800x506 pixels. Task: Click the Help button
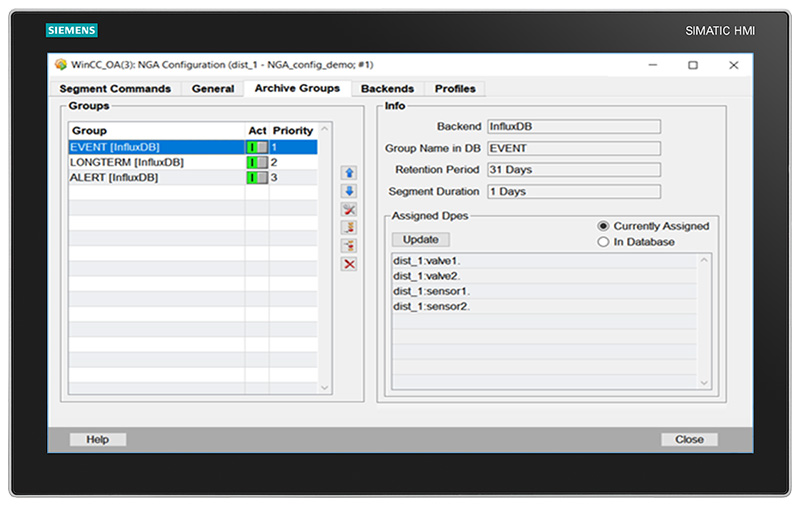point(97,439)
